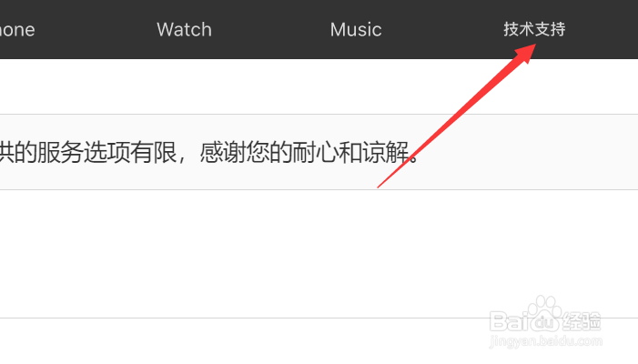Click the 感谢您的耐心和谅解 message text

point(304,153)
